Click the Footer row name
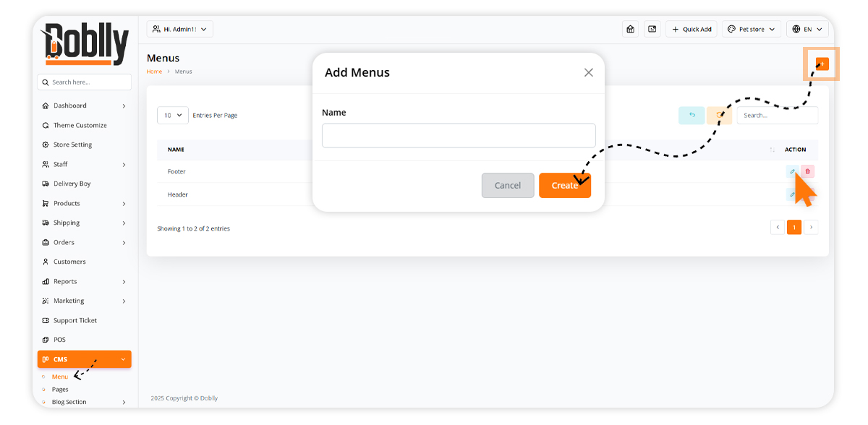Screen dimensions: 868x425 176,171
